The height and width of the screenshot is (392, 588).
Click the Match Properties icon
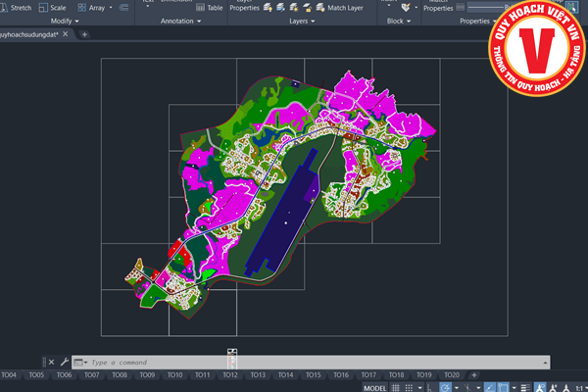pos(437,7)
